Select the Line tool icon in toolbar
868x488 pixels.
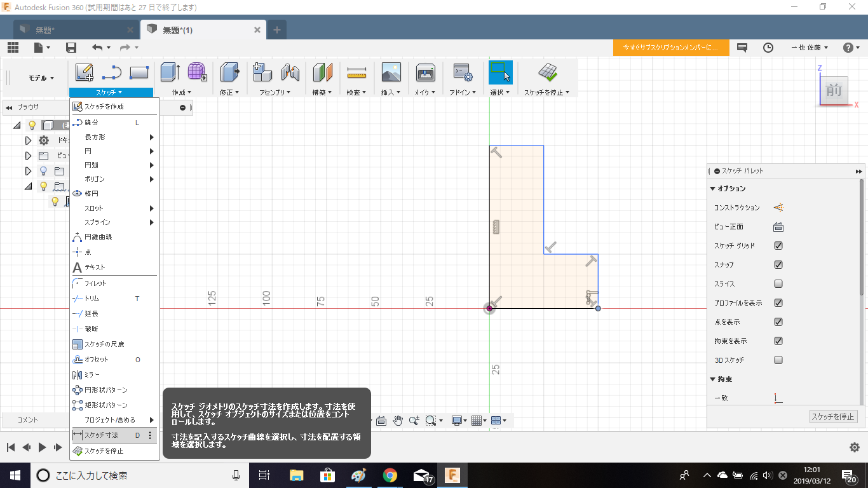[x=112, y=72]
